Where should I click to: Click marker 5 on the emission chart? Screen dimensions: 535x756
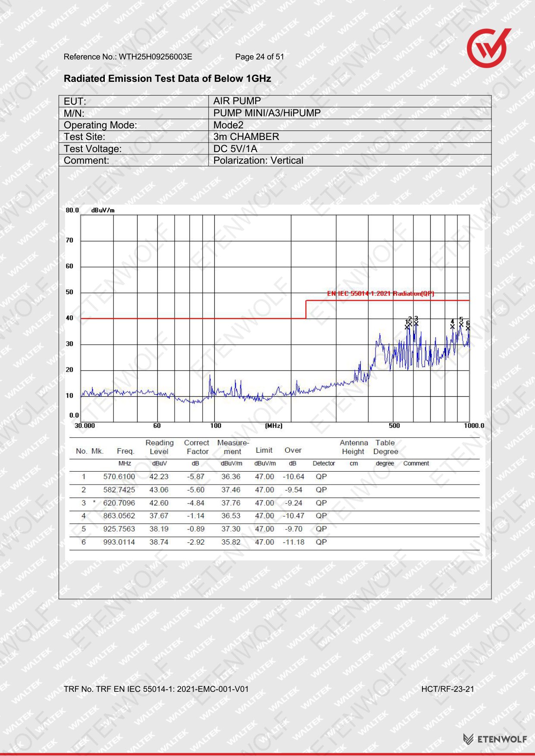(x=461, y=322)
